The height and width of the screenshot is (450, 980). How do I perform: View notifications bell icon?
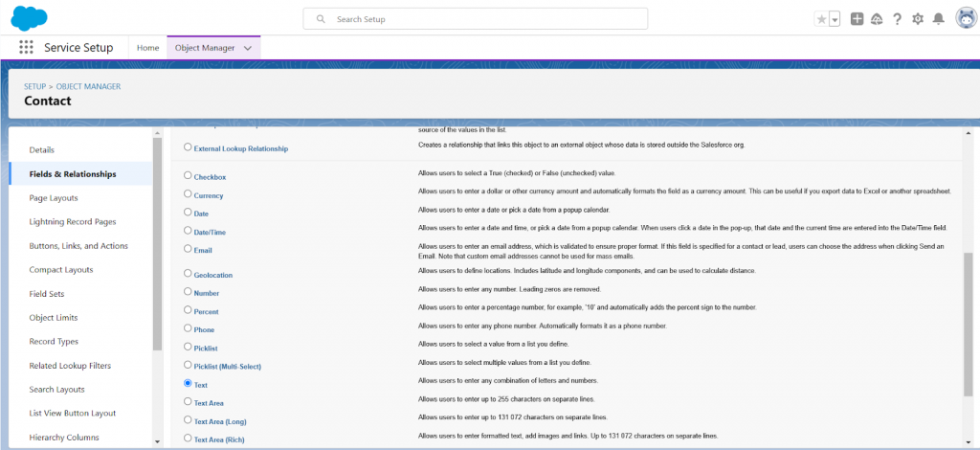click(938, 19)
